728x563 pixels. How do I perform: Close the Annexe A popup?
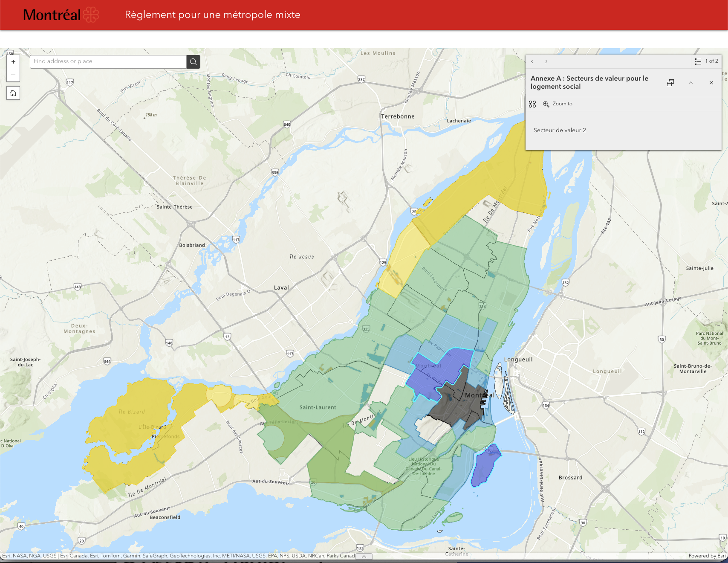[711, 83]
